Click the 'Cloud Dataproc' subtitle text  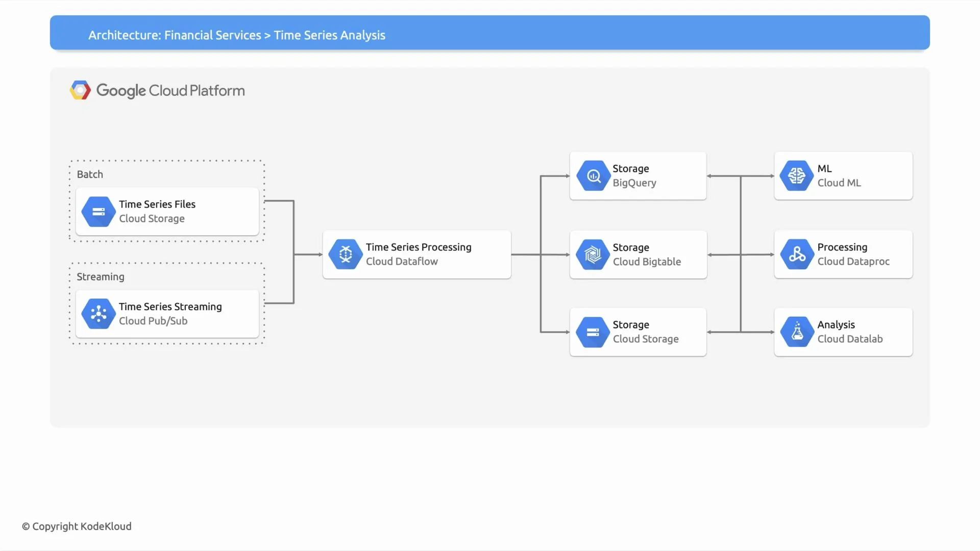pyautogui.click(x=853, y=261)
